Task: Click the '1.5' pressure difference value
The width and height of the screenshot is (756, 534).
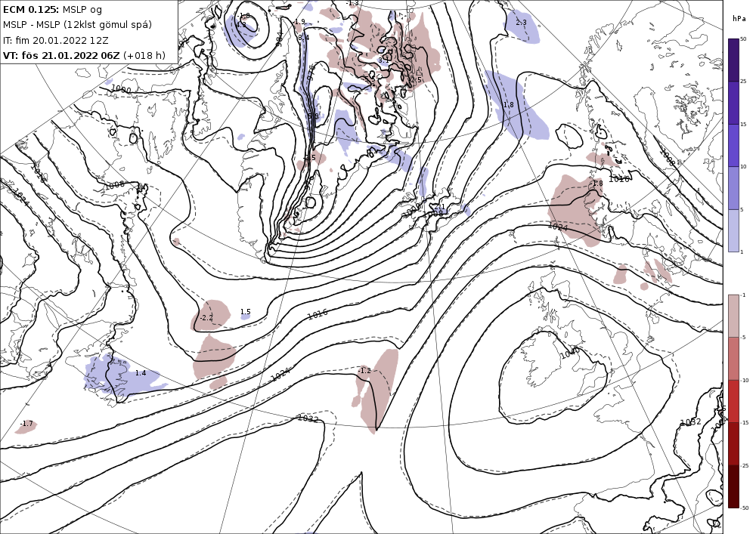Action: tap(246, 312)
